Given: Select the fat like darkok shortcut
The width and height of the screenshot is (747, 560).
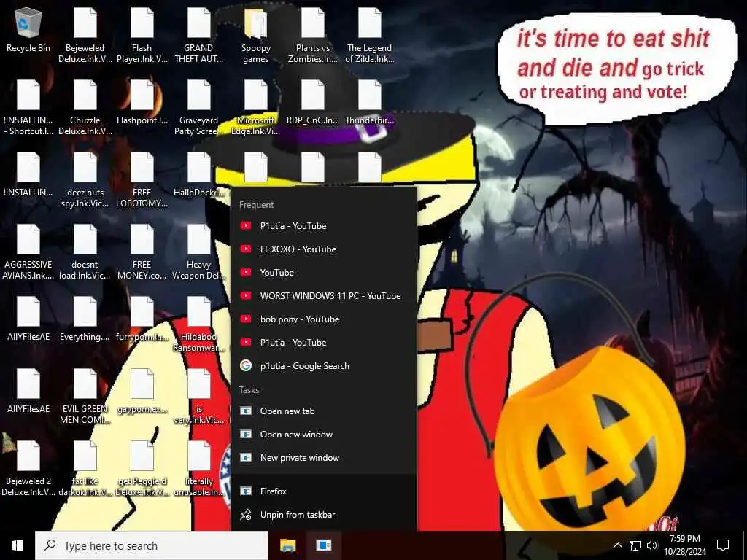Looking at the screenshot, I should pyautogui.click(x=85, y=469).
